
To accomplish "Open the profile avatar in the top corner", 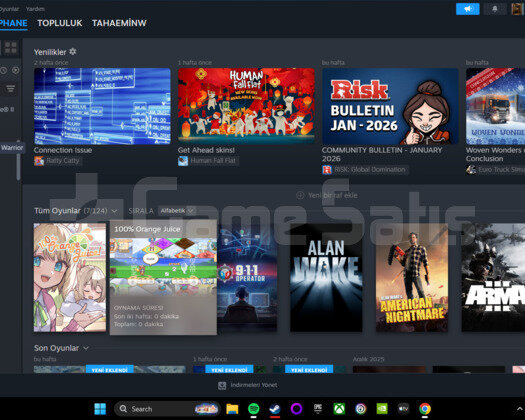I will 518,9.
